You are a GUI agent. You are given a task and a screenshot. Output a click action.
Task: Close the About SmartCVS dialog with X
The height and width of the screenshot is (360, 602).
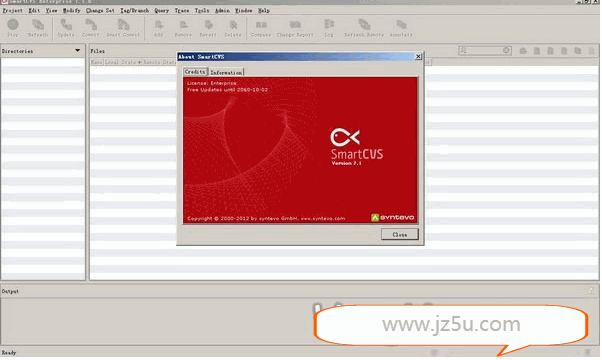click(x=418, y=56)
